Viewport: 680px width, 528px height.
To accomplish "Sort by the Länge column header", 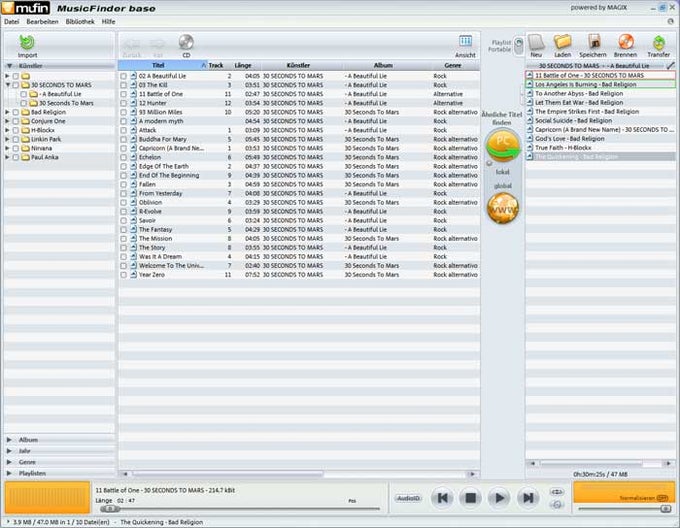I will (x=243, y=65).
